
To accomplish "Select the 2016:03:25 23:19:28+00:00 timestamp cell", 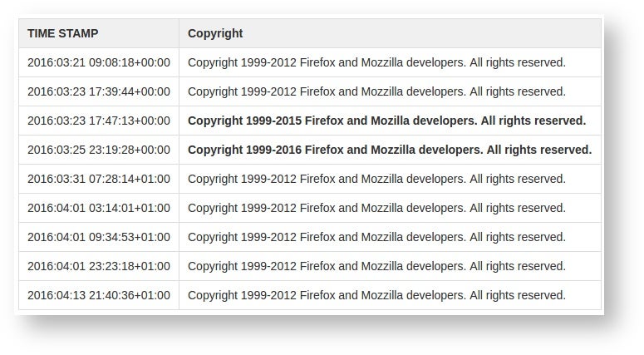I will click(99, 150).
